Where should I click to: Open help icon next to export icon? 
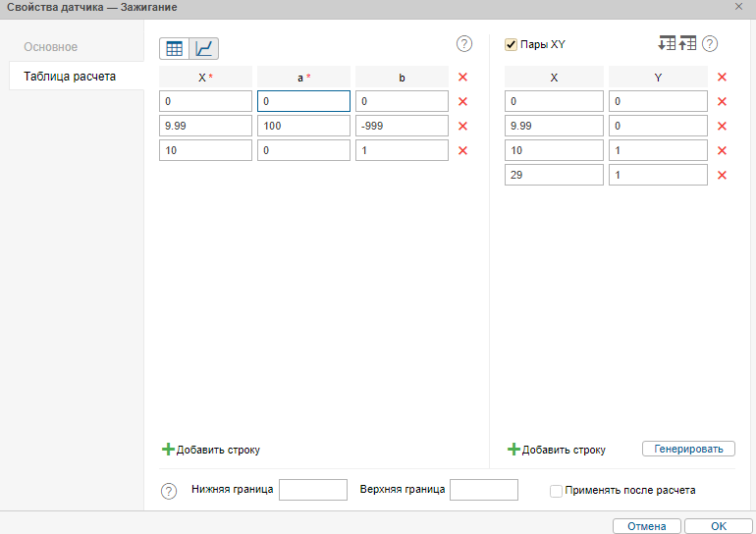point(710,44)
